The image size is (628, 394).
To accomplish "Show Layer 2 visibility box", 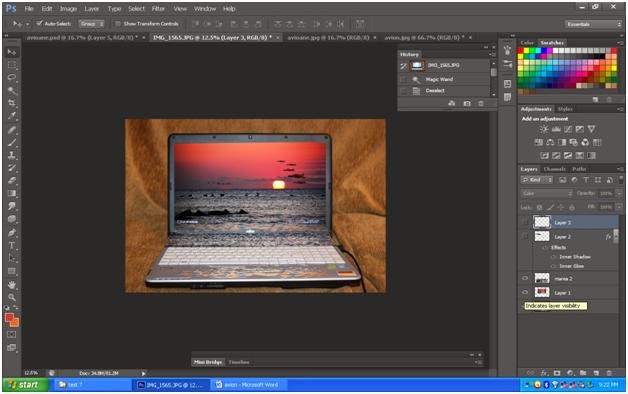I will click(x=525, y=237).
